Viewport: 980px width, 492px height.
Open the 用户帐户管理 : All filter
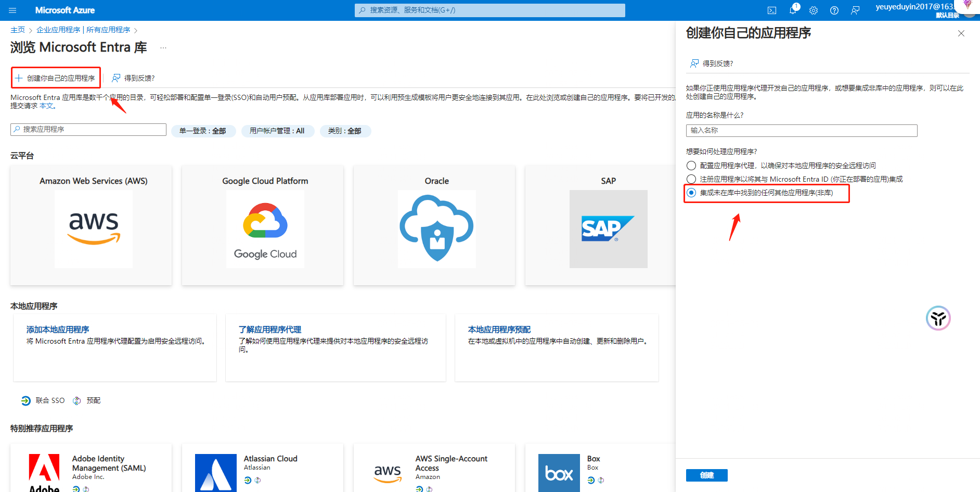coord(278,131)
